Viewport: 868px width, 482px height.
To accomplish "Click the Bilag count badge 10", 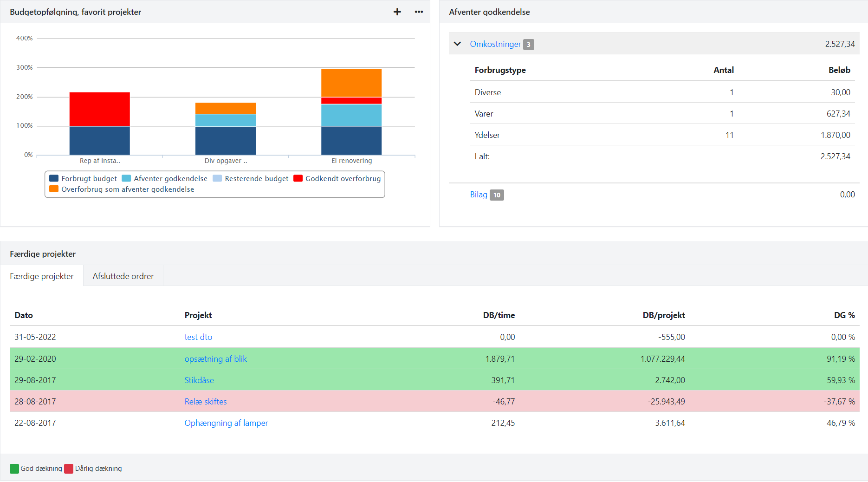I will coord(497,195).
